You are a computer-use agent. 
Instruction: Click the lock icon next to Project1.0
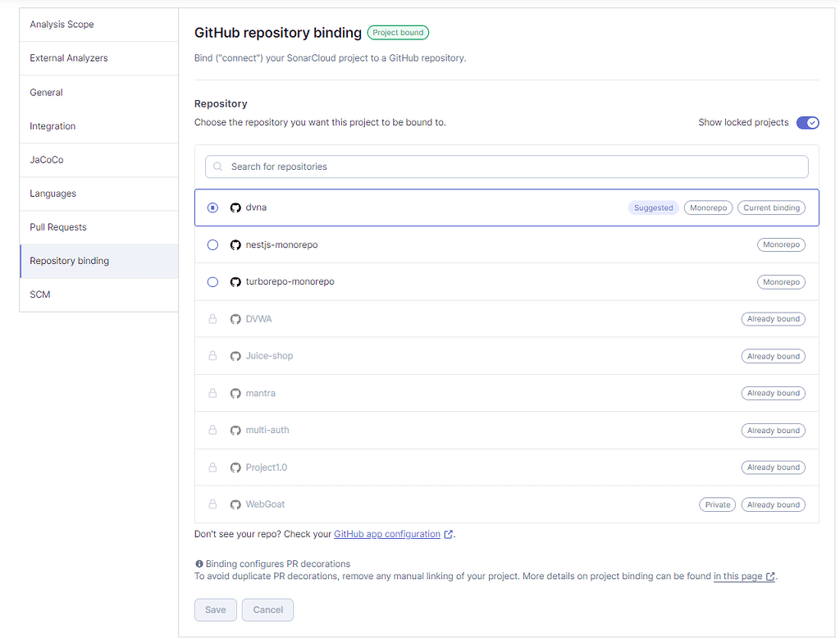click(212, 467)
